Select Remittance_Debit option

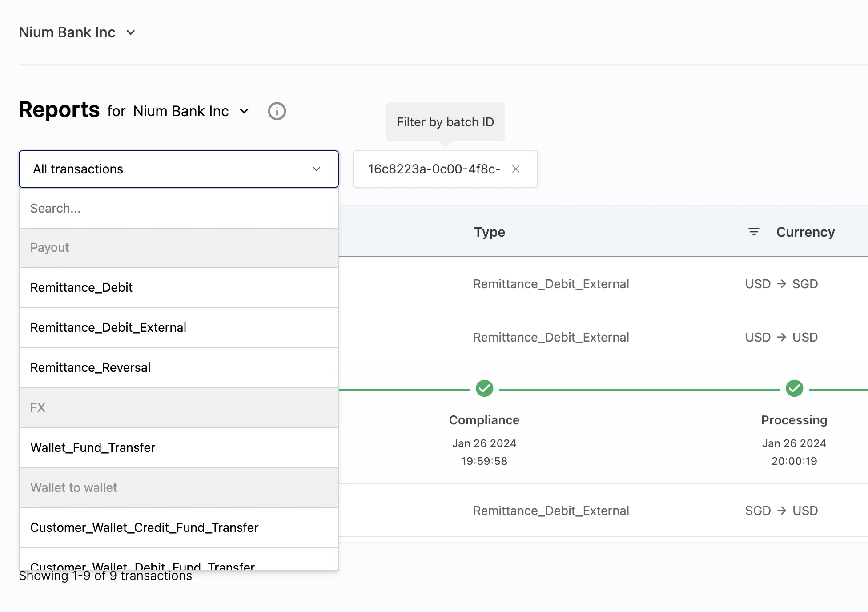(x=179, y=287)
